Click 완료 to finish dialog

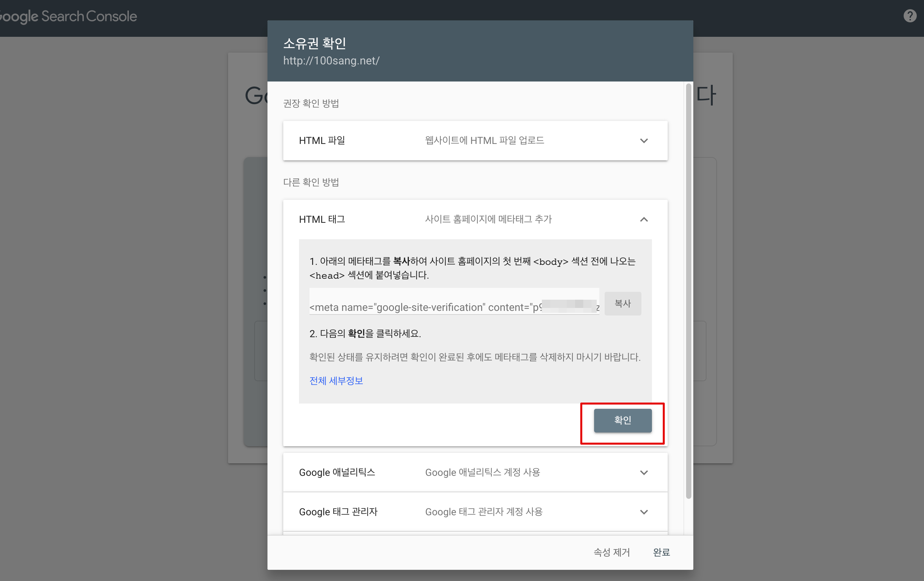coord(661,552)
